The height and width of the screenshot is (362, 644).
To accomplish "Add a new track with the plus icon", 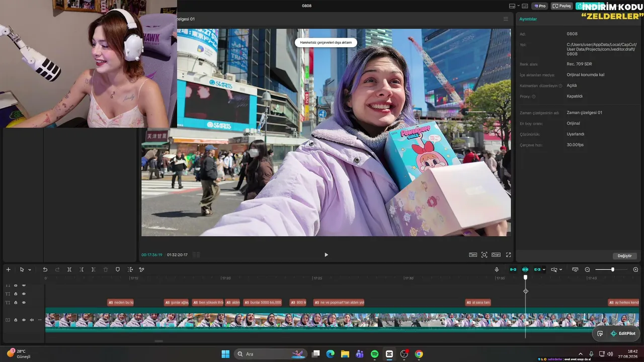I will click(8, 269).
